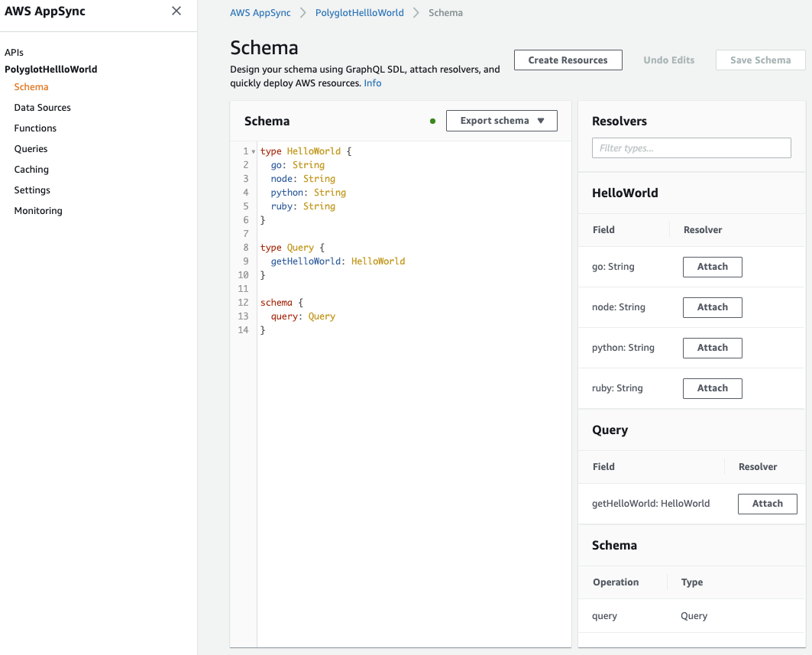Attach a resolver to go: String
Image resolution: width=812 pixels, height=655 pixels.
tap(712, 267)
